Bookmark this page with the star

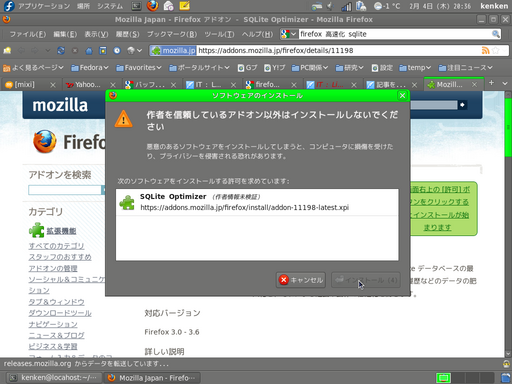tap(496, 50)
